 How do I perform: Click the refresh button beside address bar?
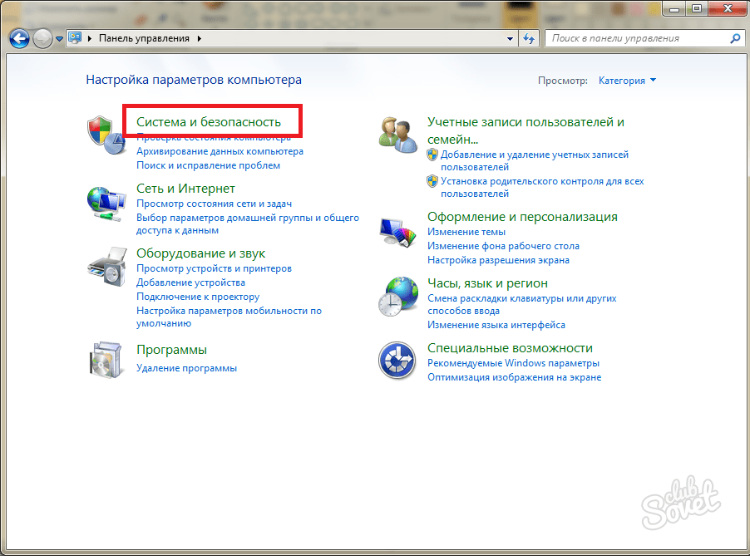coord(530,38)
